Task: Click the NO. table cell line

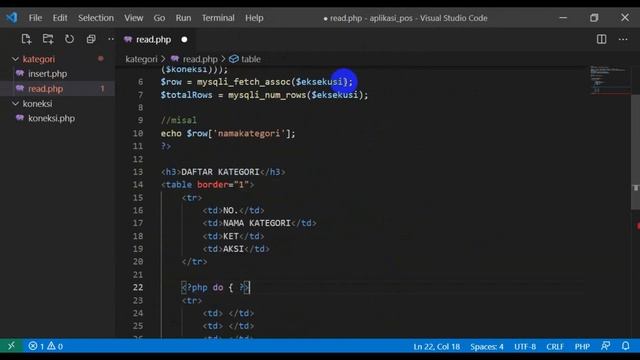Action: 233,211
